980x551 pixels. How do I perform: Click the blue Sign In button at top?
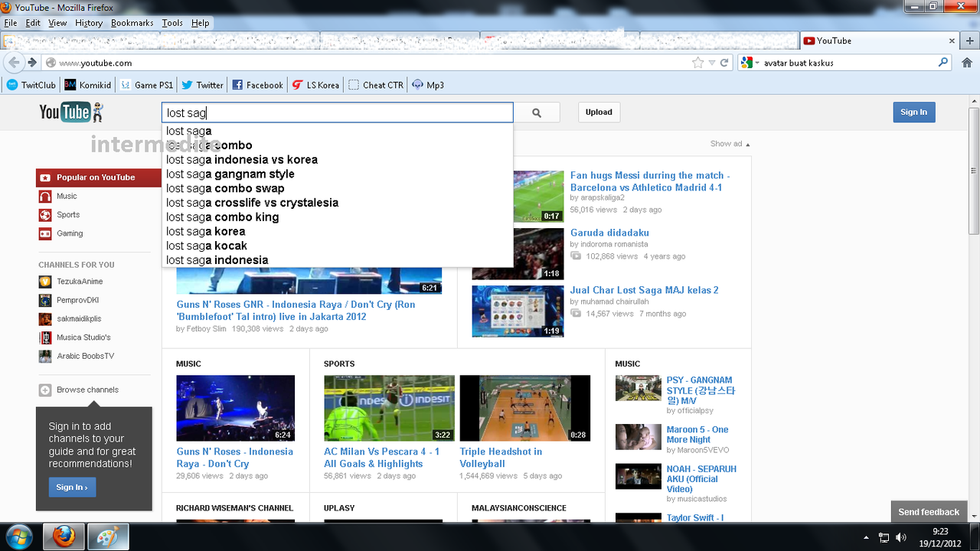[x=913, y=112]
